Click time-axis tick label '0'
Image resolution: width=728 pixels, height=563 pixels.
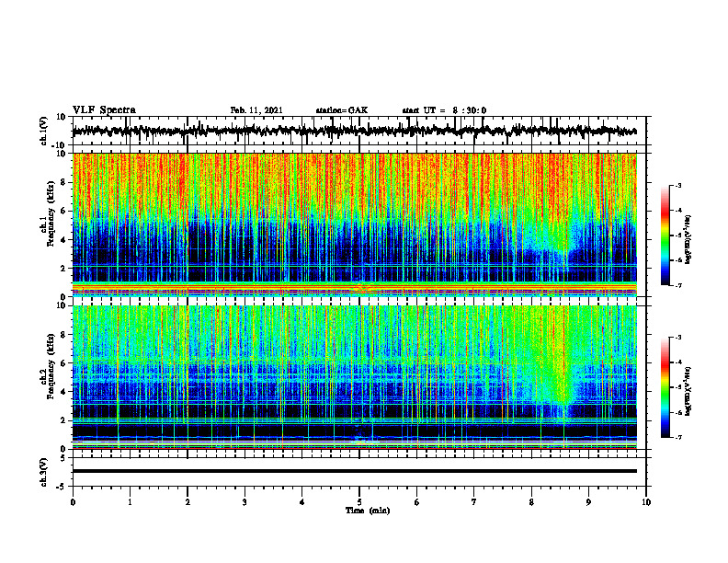click(73, 502)
